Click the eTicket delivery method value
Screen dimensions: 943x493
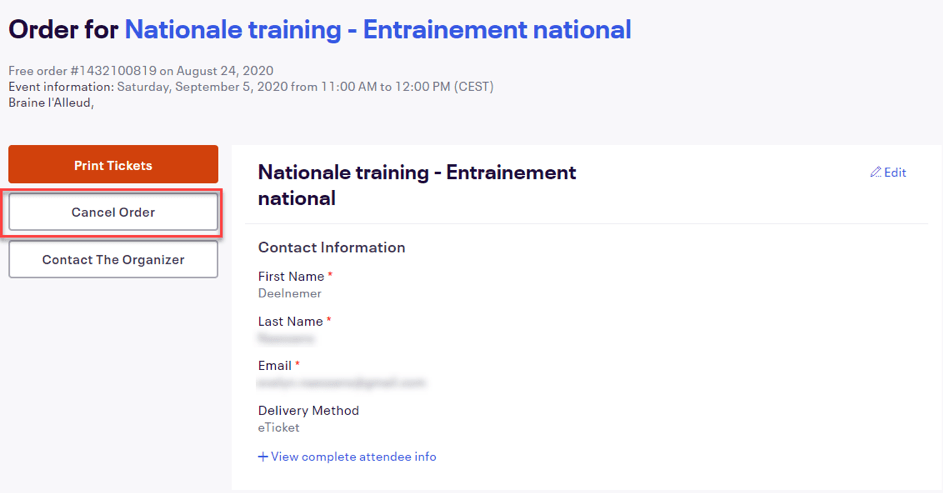(x=279, y=427)
